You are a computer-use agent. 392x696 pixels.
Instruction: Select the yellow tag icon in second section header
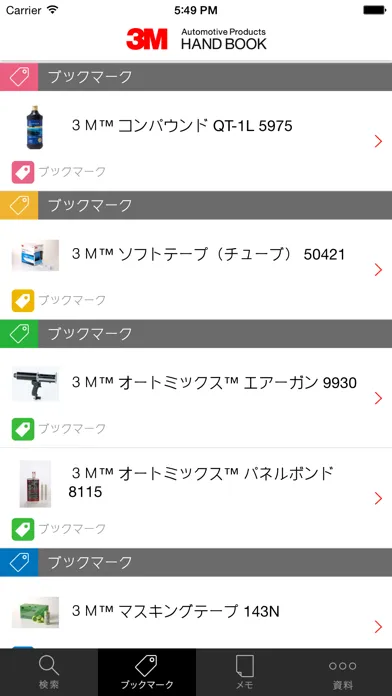point(19,205)
